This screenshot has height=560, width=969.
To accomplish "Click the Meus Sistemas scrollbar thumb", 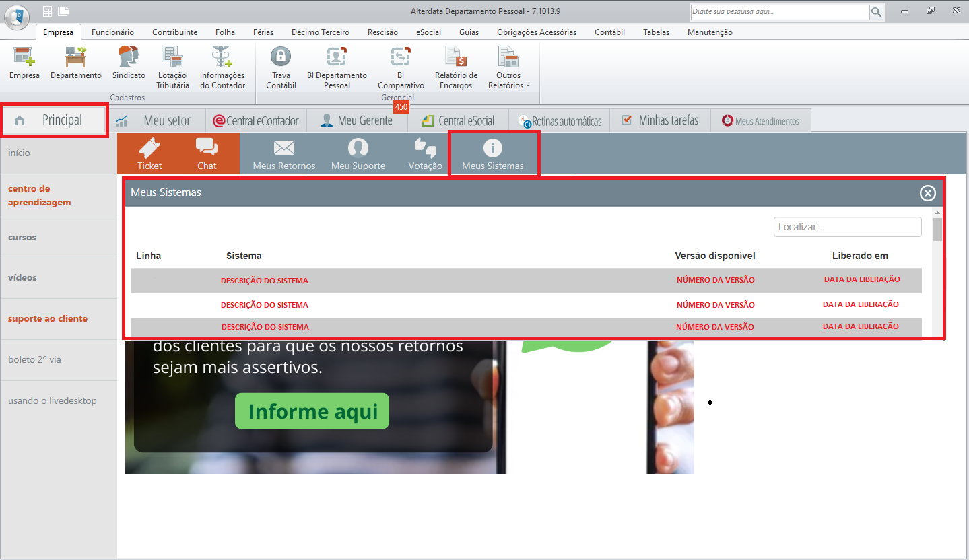I will [x=937, y=230].
